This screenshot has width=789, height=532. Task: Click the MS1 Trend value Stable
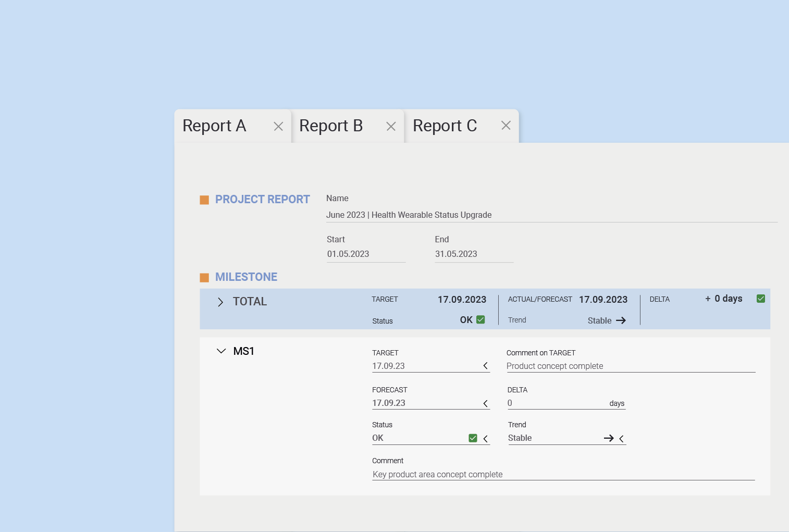tap(520, 438)
